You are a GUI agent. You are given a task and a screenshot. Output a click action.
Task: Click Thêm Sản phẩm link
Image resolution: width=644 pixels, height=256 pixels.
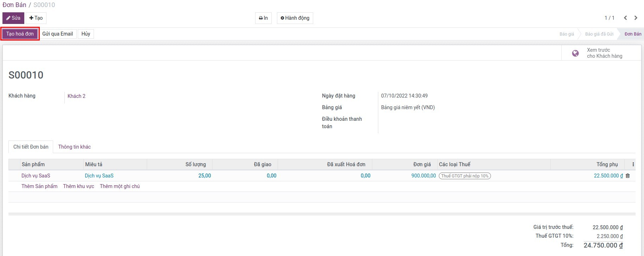pyautogui.click(x=39, y=186)
